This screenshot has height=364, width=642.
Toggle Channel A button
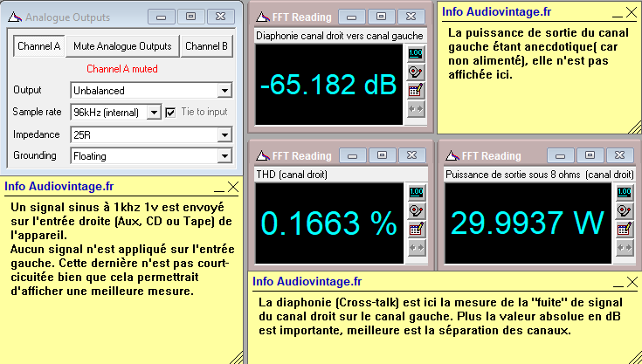click(x=39, y=46)
